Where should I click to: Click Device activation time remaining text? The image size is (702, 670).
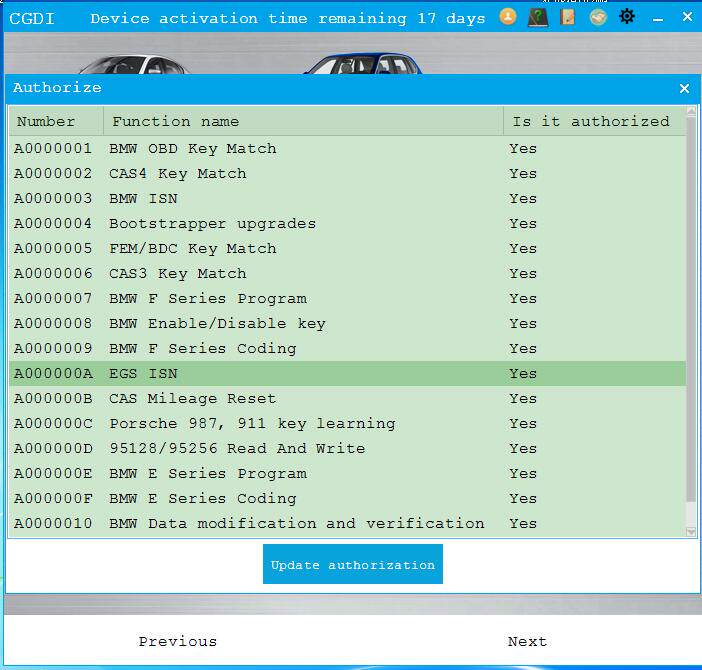pos(287,19)
